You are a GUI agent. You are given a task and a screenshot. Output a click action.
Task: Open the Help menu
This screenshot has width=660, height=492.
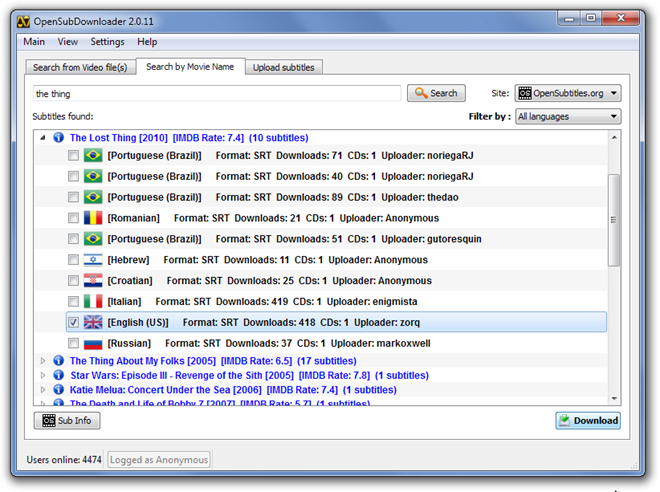point(147,42)
